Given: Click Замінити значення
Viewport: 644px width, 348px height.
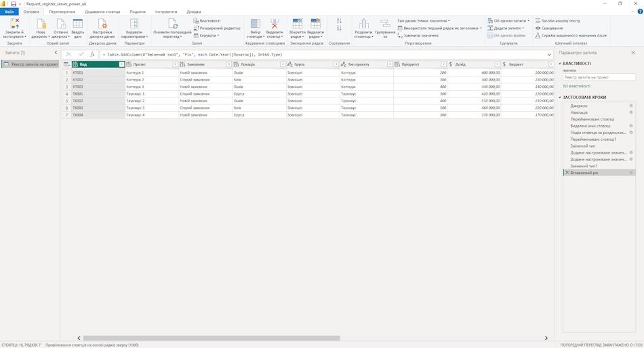Looking at the screenshot, I should pos(418,36).
